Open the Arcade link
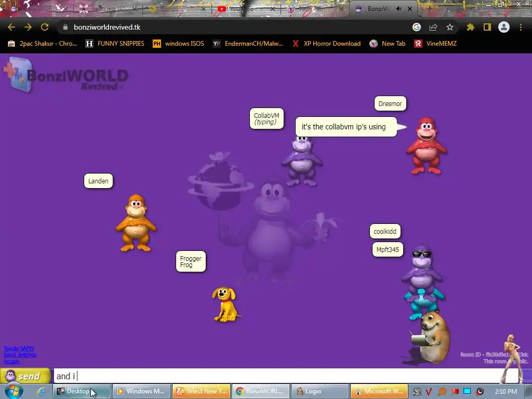Screen dimensions: 532x399 point(11,362)
